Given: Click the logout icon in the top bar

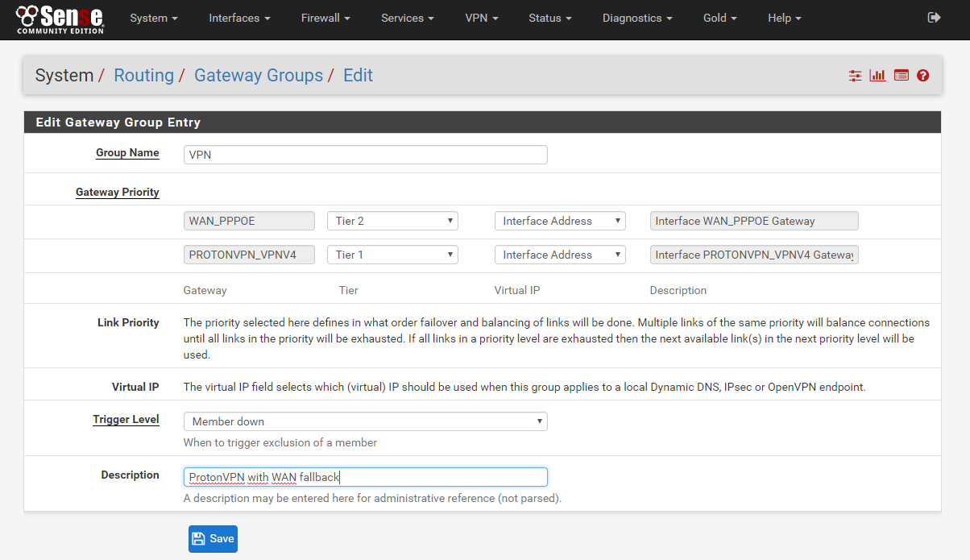Looking at the screenshot, I should [934, 18].
